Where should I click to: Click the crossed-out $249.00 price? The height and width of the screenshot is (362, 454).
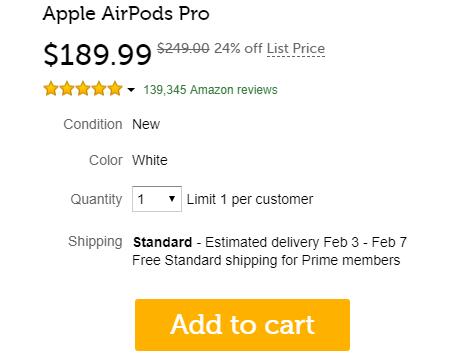pos(183,48)
